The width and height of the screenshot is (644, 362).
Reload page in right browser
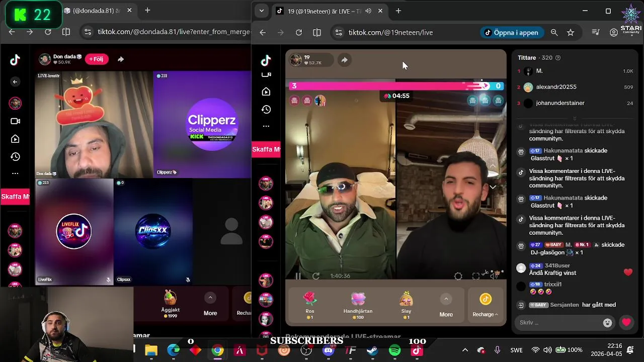(x=299, y=32)
